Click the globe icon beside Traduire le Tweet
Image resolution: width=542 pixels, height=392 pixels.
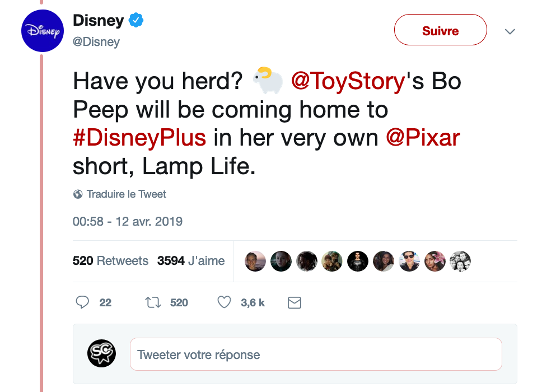click(77, 194)
